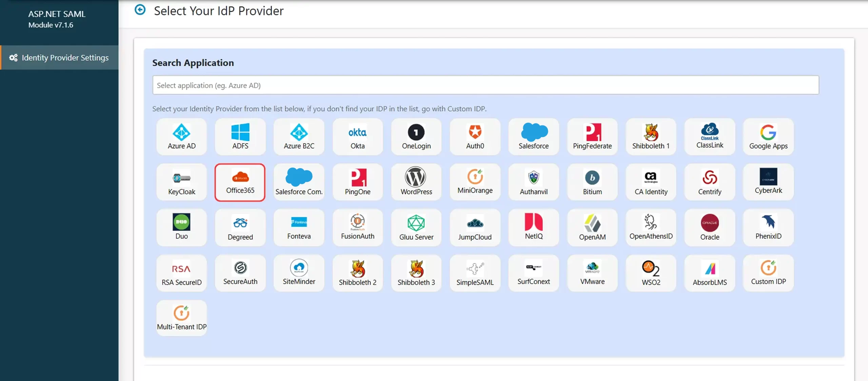Select the OneLogin provider
The width and height of the screenshot is (868, 381).
click(416, 137)
